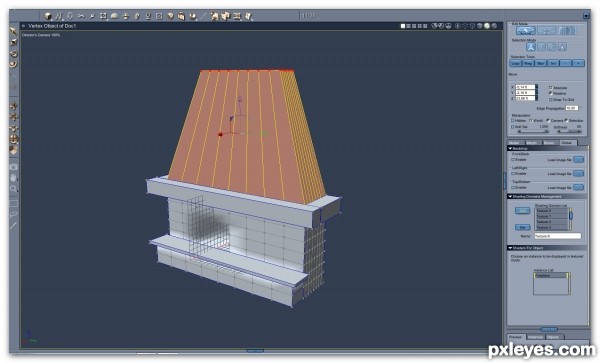Select the magnifier zoom tool

pos(13,189)
